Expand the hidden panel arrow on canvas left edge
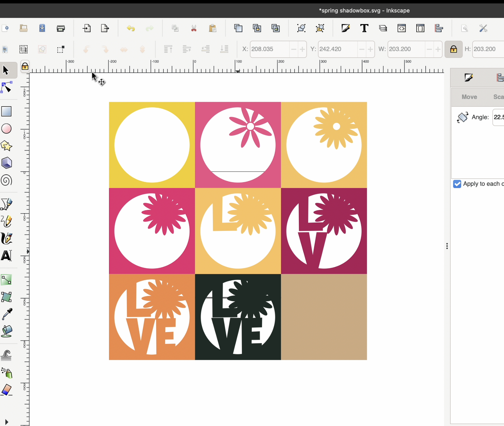This screenshot has height=426, width=504. coord(27,251)
